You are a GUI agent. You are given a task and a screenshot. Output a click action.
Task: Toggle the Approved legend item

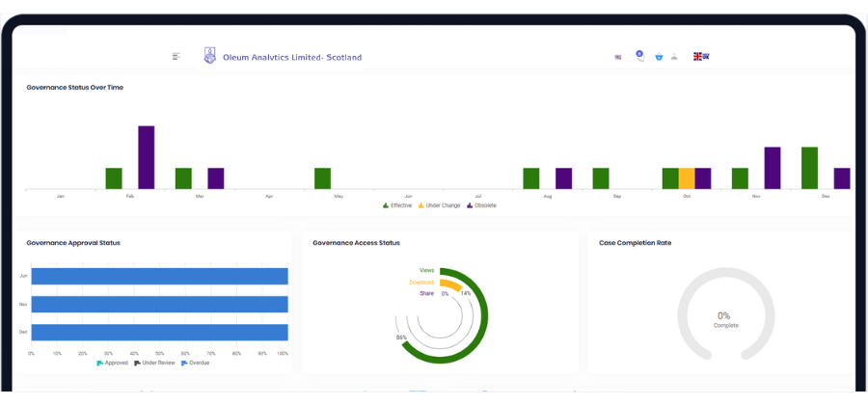(x=114, y=363)
